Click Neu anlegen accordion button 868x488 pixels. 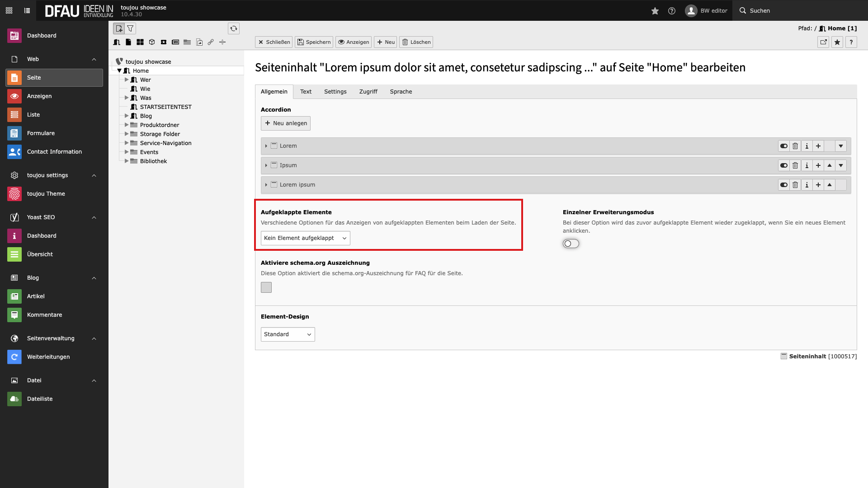click(285, 123)
